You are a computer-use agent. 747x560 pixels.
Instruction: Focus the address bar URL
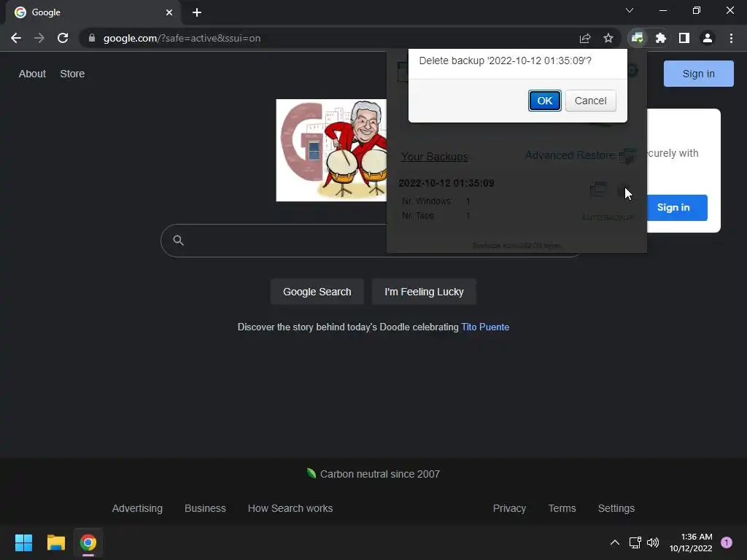182,38
